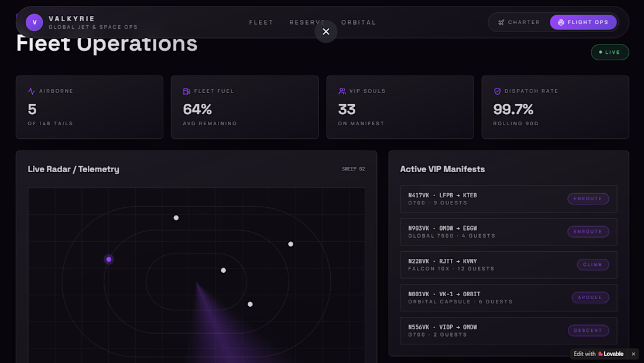Viewport: 644px width, 363px height.
Task: Click the 33 VIP souls value
Action: 347,109
